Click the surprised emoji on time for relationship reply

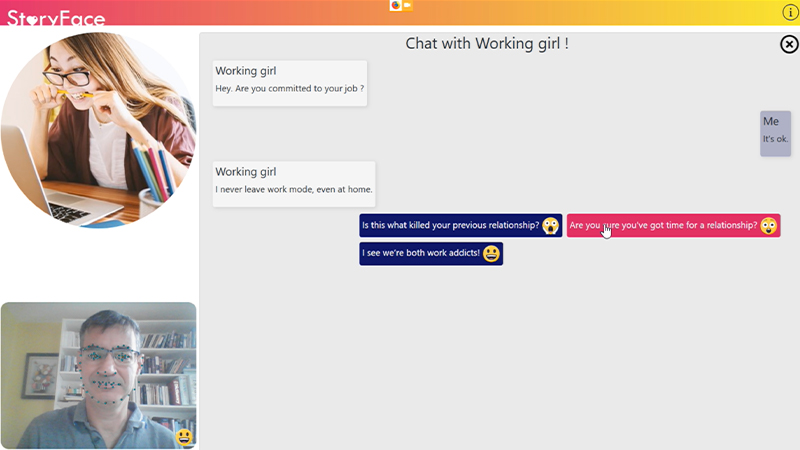768,226
